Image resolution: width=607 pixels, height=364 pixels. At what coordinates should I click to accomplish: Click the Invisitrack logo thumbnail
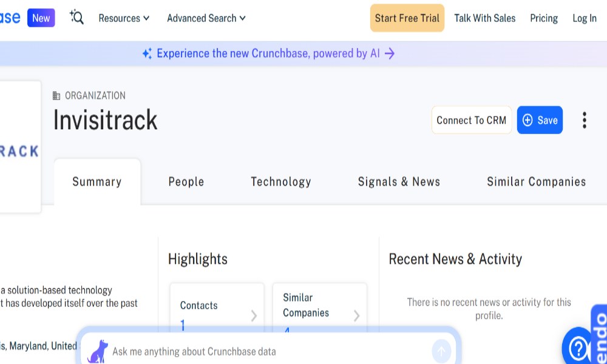(x=20, y=147)
